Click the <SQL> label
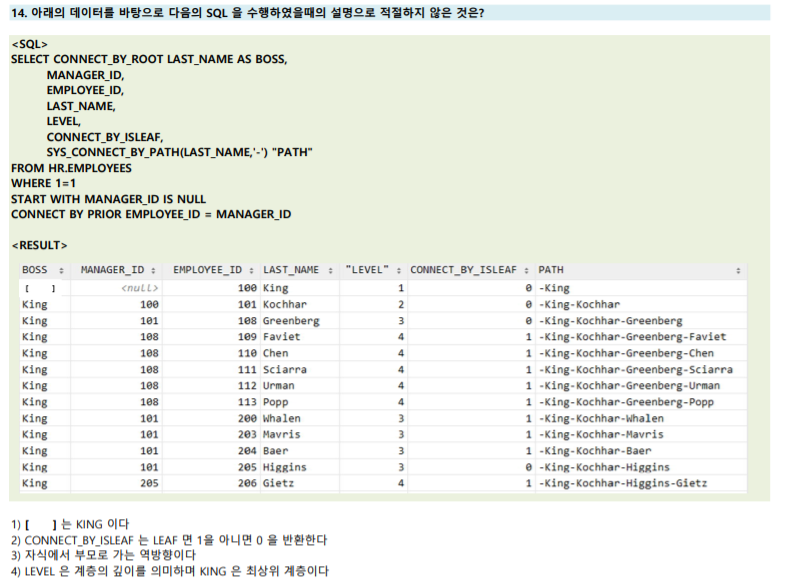The image size is (785, 578). [30, 45]
